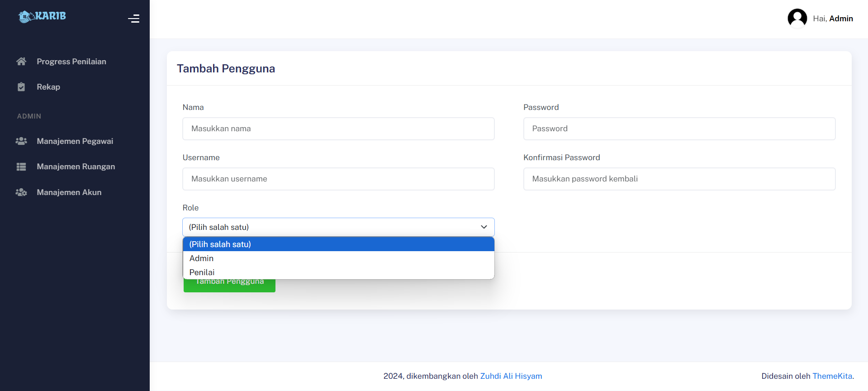Click into the Username text field

pos(338,179)
